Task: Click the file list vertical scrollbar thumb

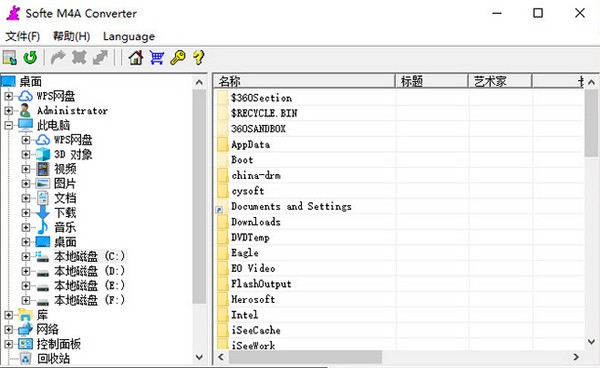Action: coord(591,123)
